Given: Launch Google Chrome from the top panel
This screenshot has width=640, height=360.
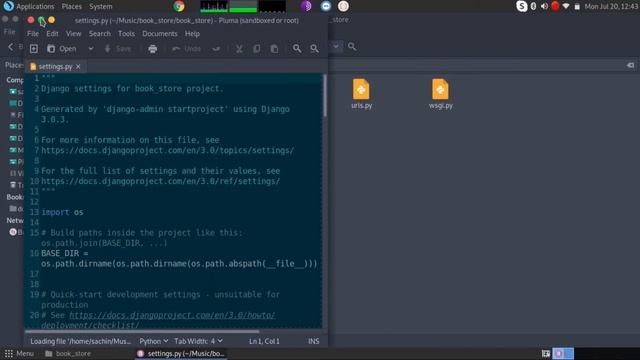Looking at the screenshot, I should (x=179, y=6).
